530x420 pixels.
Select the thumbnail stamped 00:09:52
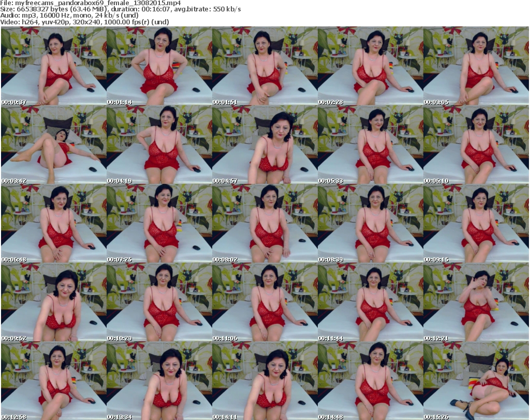pyautogui.click(x=54, y=302)
